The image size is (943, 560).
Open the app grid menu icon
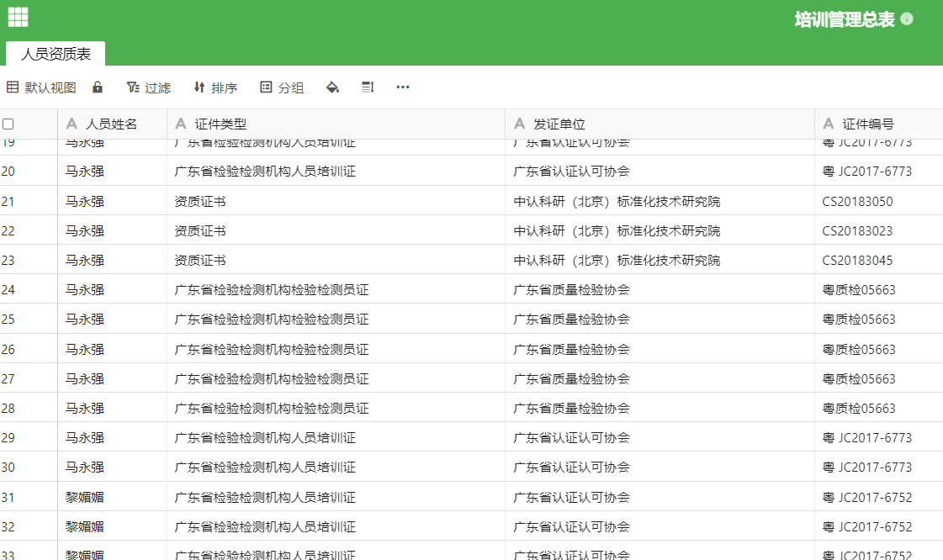(18, 17)
